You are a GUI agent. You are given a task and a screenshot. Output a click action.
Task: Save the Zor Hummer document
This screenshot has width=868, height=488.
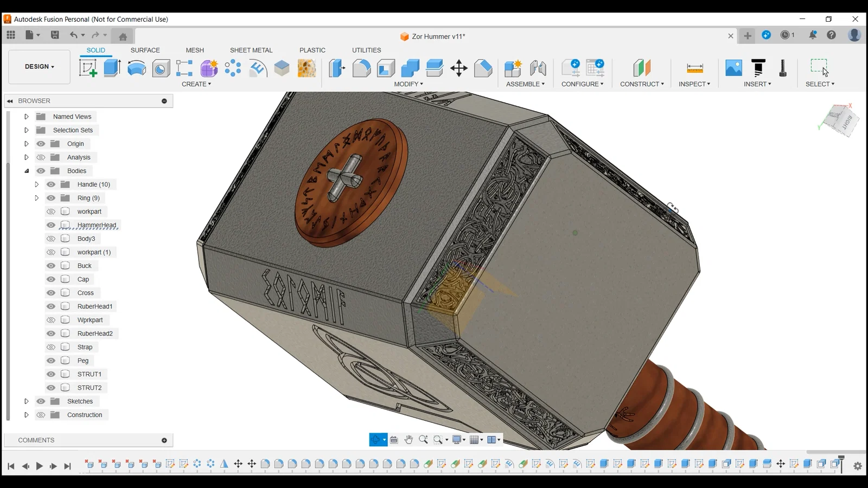(55, 35)
